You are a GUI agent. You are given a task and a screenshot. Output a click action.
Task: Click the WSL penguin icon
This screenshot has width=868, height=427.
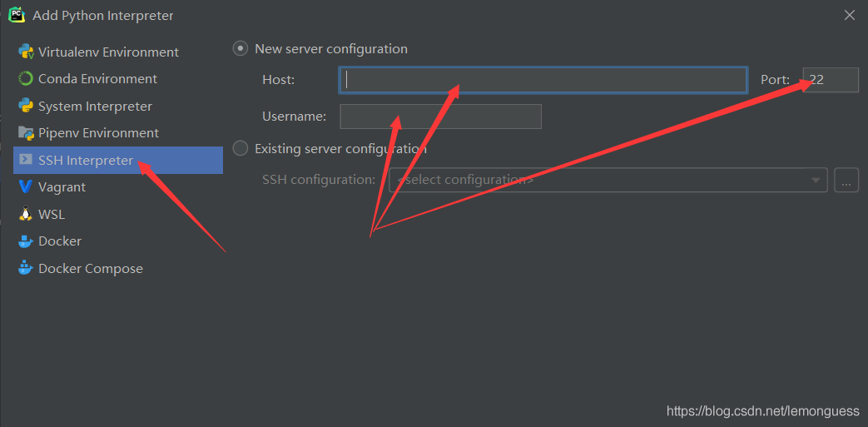(25, 214)
